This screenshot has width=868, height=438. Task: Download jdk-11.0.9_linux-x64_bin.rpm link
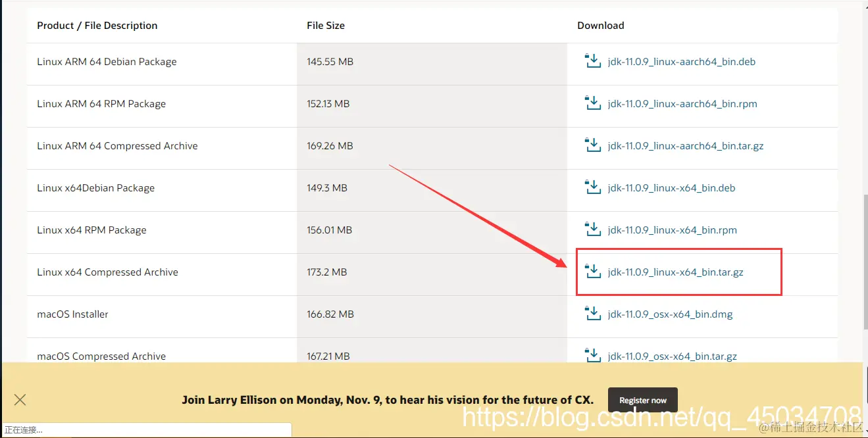tap(672, 230)
